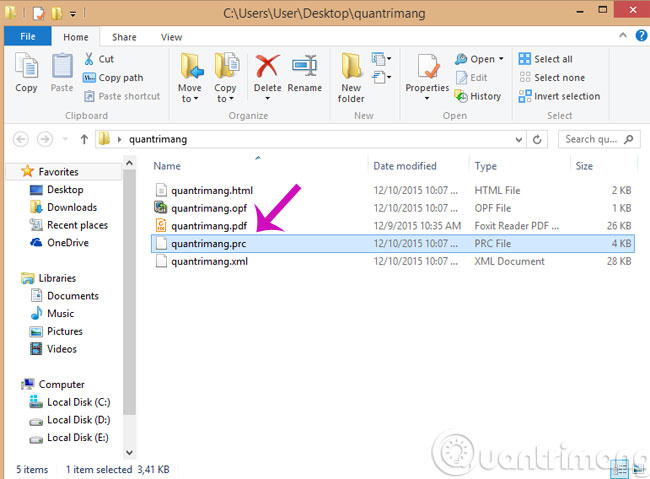Image resolution: width=650 pixels, height=479 pixels.
Task: Click the Refresh button
Action: [x=537, y=139]
